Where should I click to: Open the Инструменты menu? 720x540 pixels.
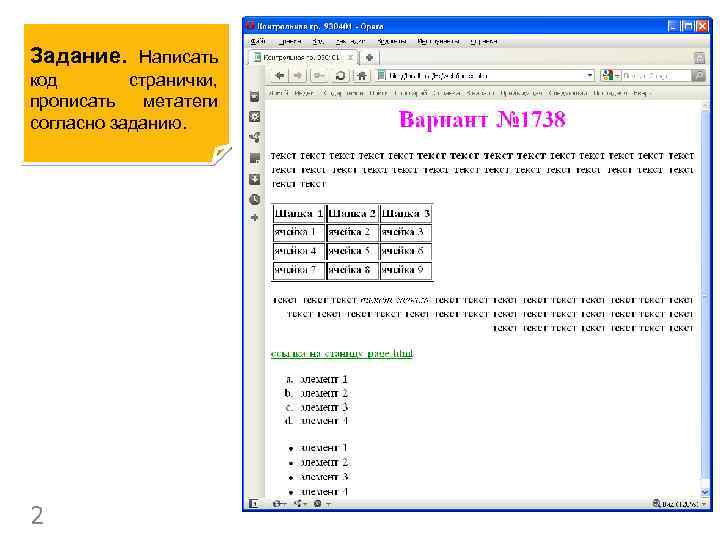pos(438,41)
